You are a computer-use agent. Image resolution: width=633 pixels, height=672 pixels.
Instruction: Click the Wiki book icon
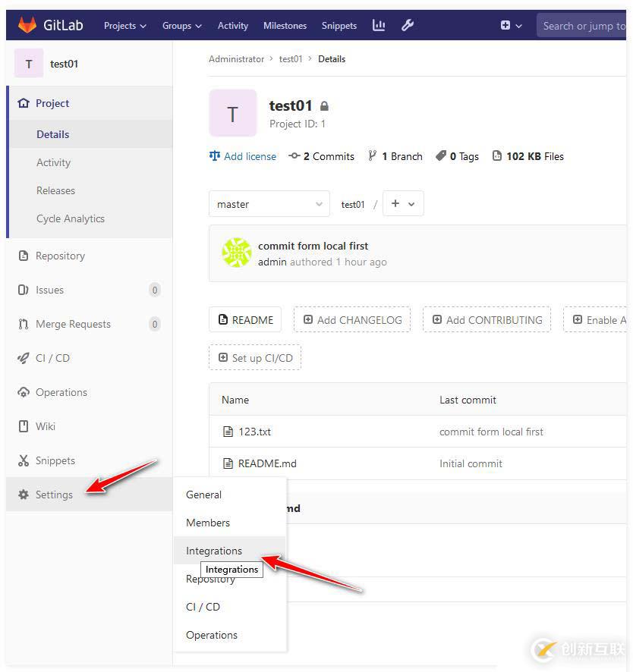24,426
